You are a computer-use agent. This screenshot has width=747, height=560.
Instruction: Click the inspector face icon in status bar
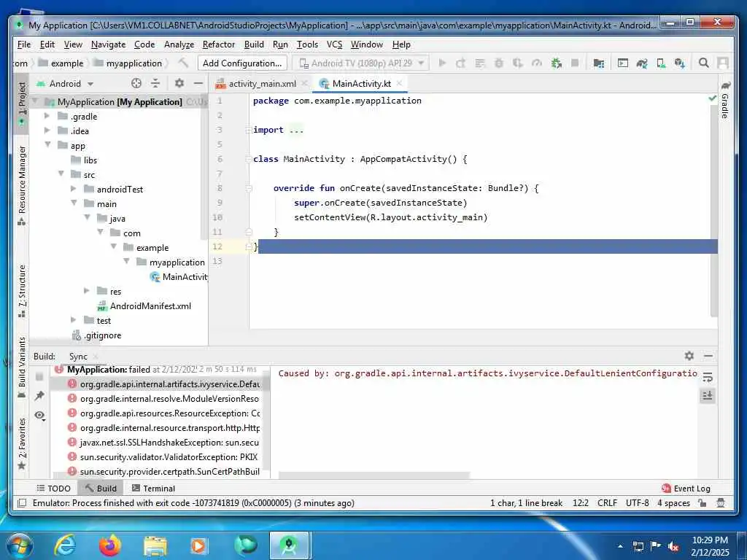point(721,503)
